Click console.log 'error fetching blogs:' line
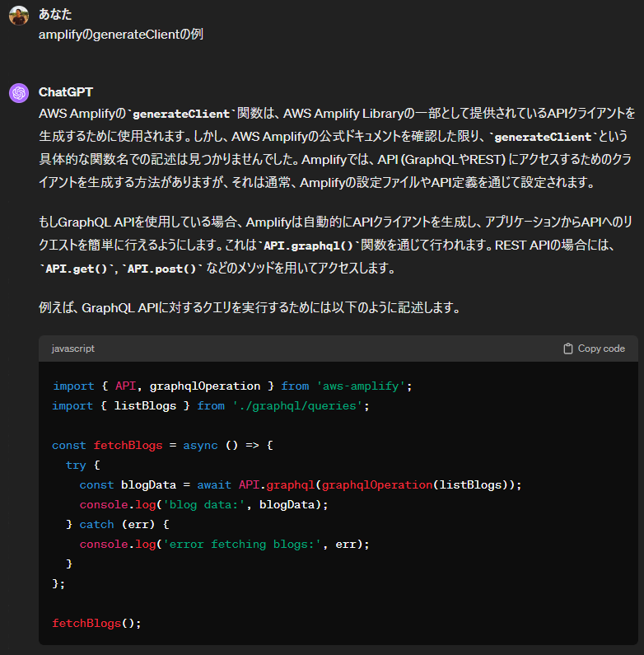644x655 pixels. (224, 544)
